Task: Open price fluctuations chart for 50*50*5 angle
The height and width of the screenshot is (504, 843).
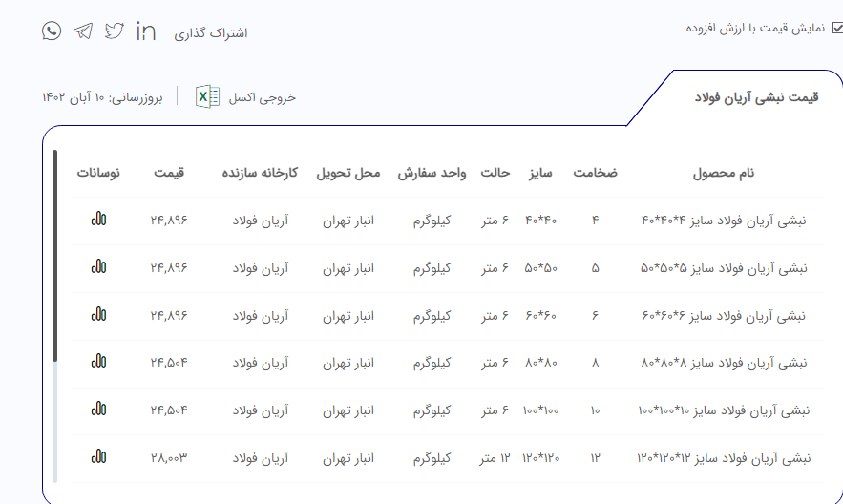Action: (98, 267)
